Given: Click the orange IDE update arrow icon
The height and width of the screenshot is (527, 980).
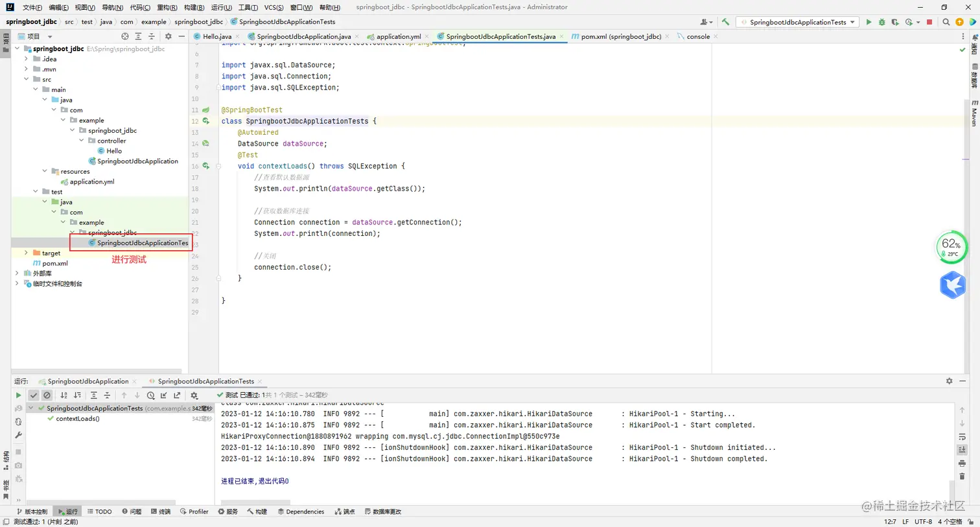Looking at the screenshot, I should 960,22.
